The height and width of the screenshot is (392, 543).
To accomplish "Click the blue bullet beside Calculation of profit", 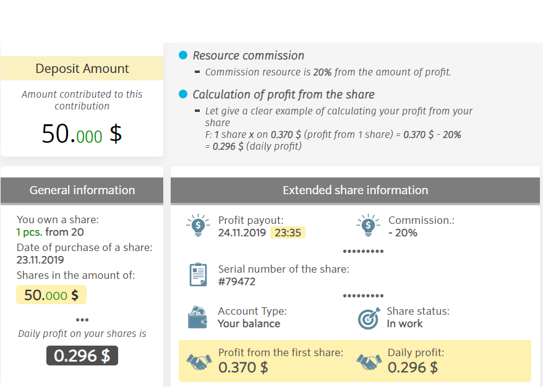I will click(183, 94).
